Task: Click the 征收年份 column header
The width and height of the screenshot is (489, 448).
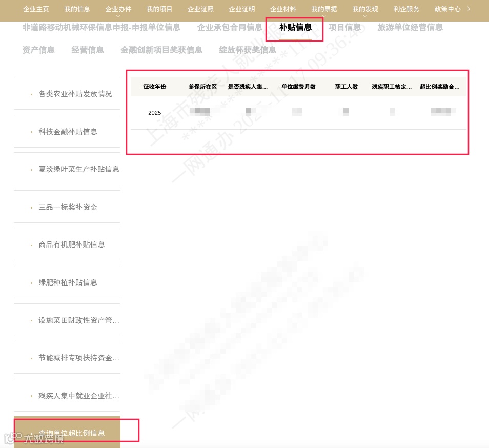Action: pos(155,87)
